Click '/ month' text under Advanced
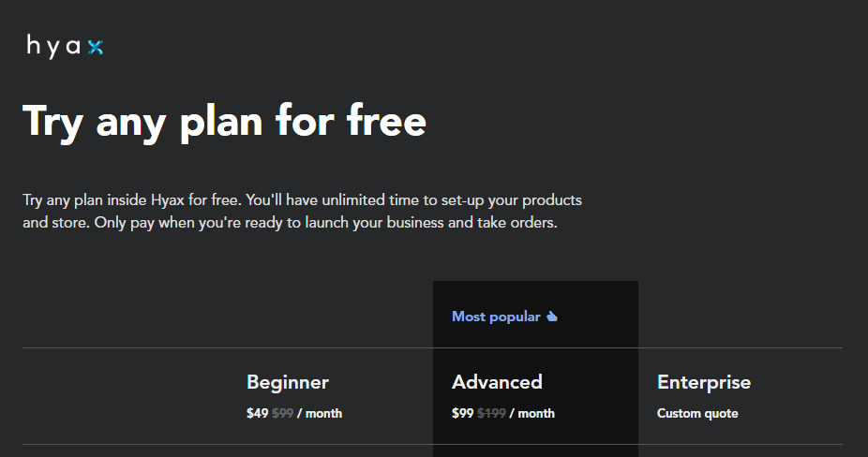The width and height of the screenshot is (868, 457). (x=532, y=413)
